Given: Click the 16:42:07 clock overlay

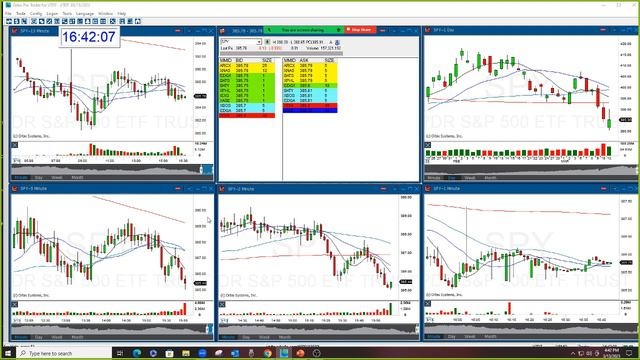Looking at the screenshot, I should pos(89,37).
